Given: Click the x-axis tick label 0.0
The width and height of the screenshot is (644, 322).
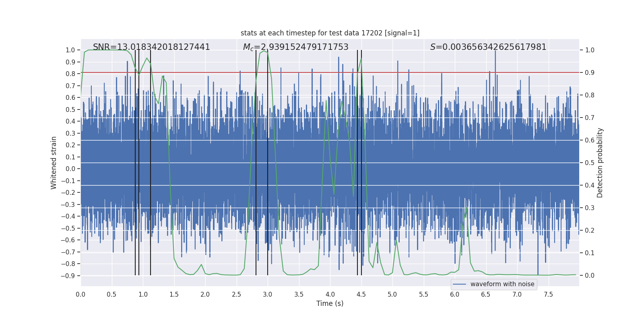Looking at the screenshot, I should pyautogui.click(x=80, y=294).
